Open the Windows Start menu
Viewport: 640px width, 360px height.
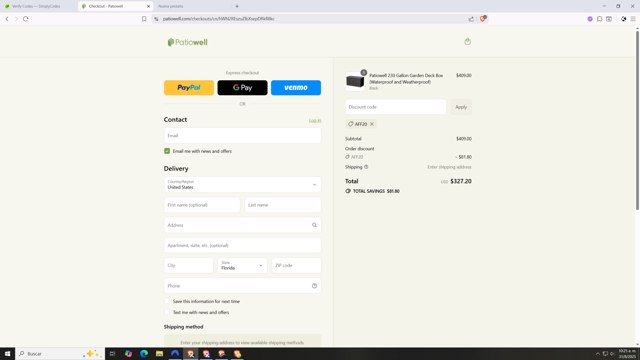click(7, 353)
